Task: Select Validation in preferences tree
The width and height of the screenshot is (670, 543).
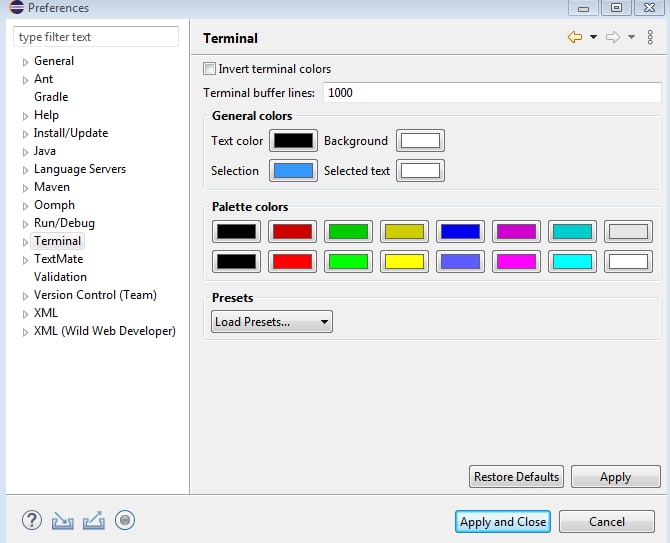Action: pyautogui.click(x=60, y=277)
